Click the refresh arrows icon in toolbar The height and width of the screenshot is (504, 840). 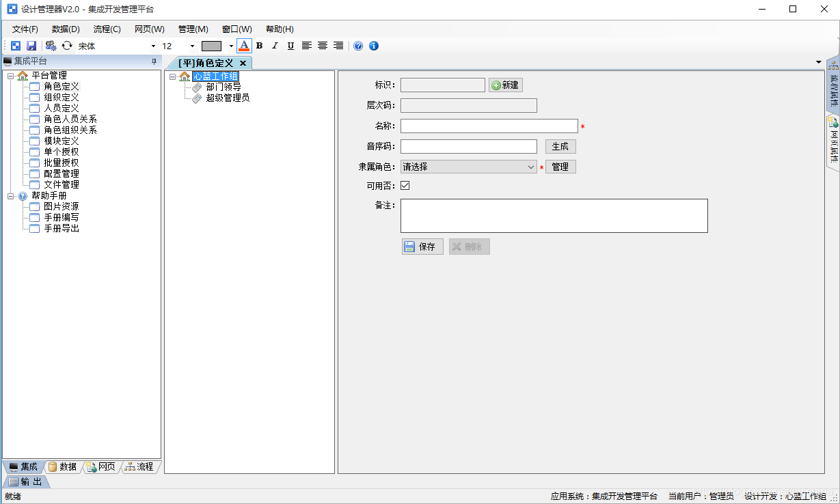click(66, 46)
